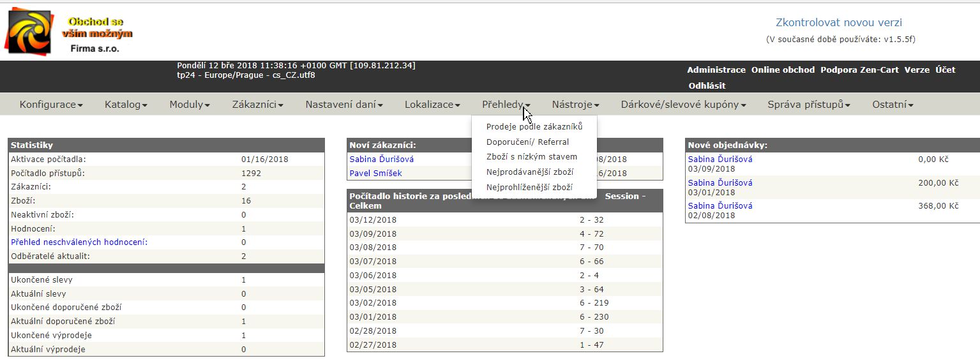Select Zboží s nízkým stavem
Screen dimensions: 980x363
(x=531, y=157)
